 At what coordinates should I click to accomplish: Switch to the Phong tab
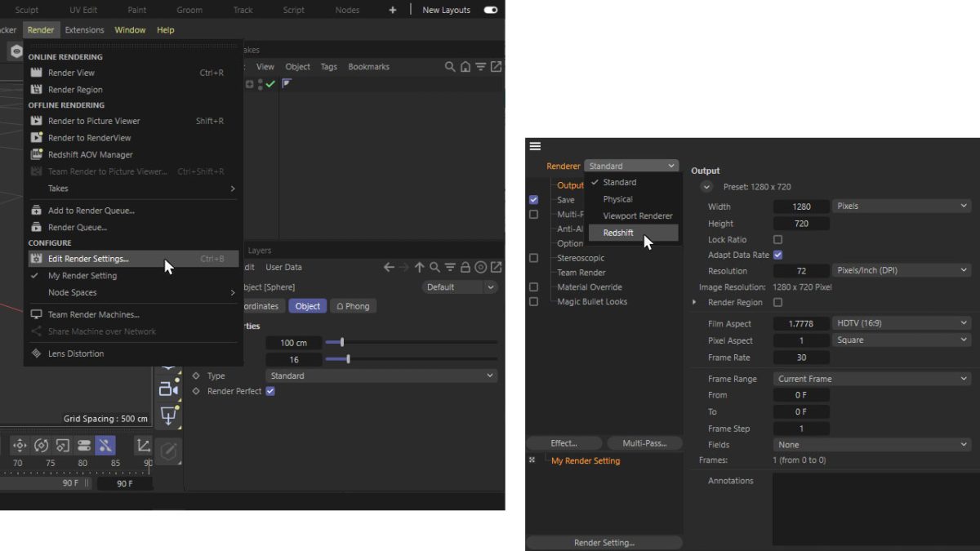click(353, 305)
